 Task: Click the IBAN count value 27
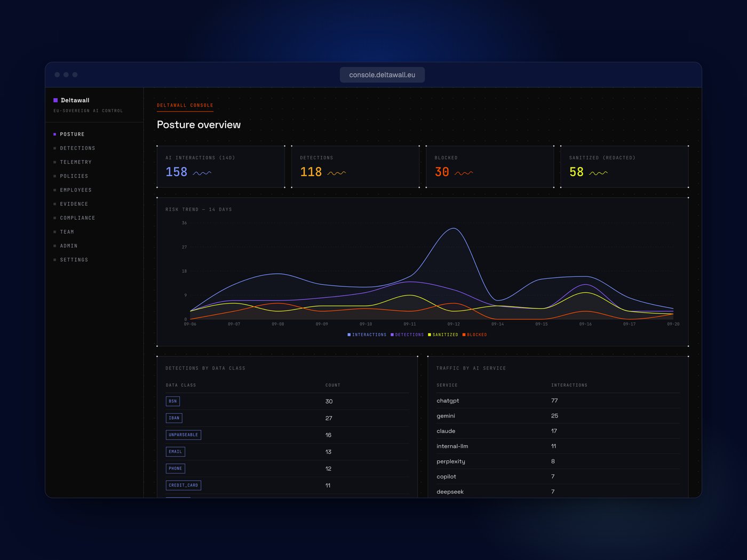coord(329,418)
